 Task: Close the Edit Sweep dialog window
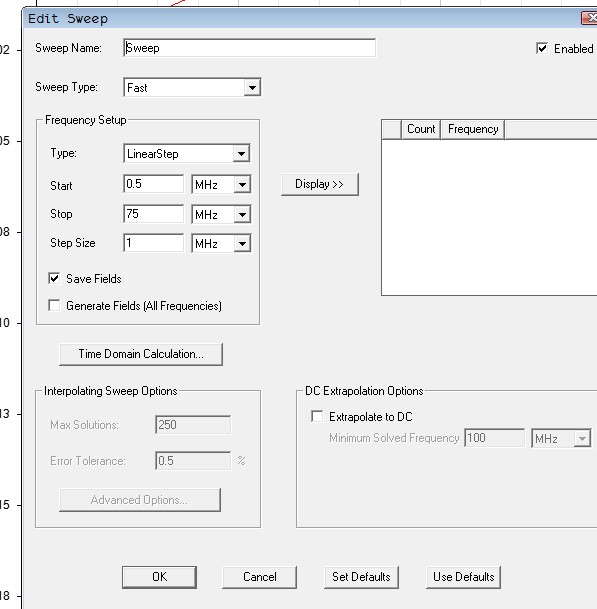[590, 18]
